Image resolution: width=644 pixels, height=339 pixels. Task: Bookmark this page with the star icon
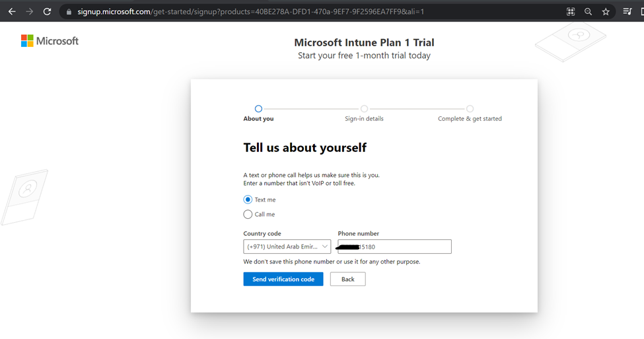tap(606, 11)
